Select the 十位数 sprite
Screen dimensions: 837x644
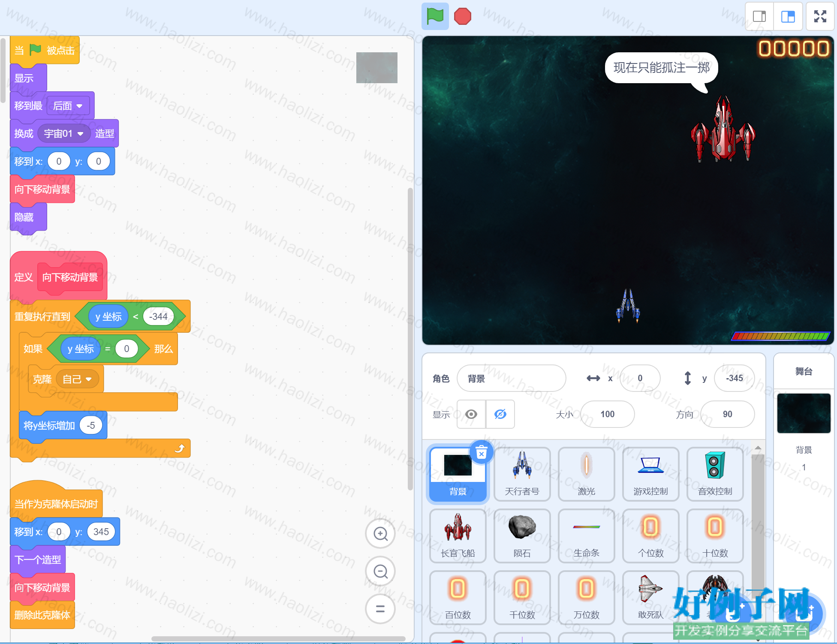715,536
